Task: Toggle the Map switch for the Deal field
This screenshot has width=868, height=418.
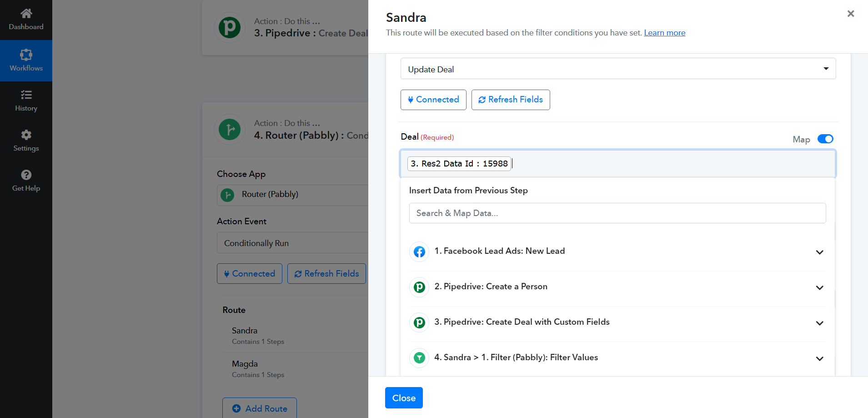Action: pos(825,139)
